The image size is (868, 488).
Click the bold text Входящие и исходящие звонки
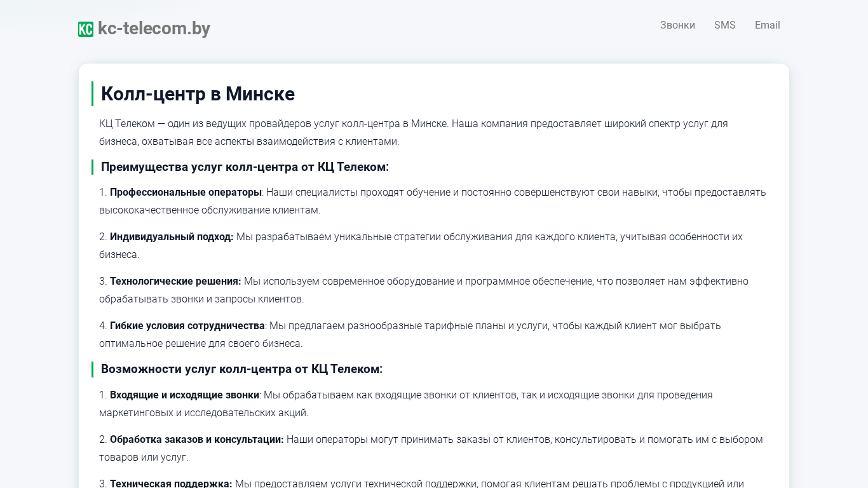pos(184,395)
